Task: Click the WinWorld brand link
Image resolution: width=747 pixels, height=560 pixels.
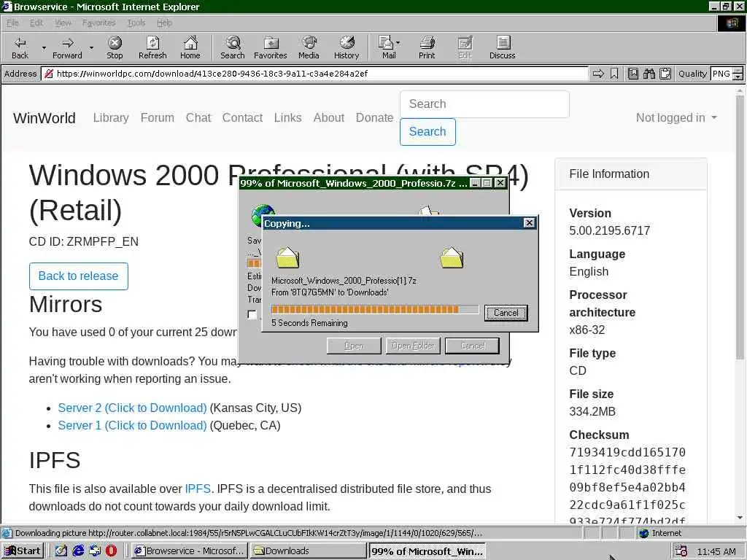Action: click(x=44, y=118)
